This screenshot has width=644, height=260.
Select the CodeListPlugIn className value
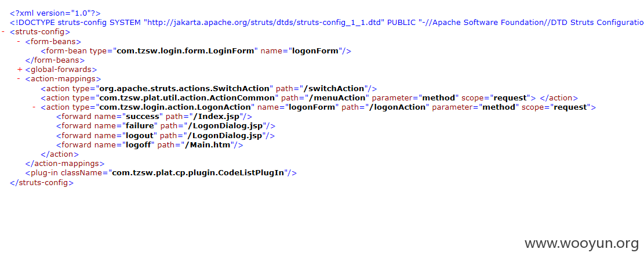point(198,173)
